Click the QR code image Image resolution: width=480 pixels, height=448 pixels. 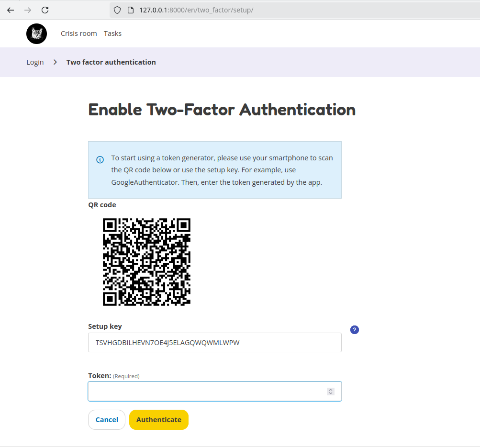pos(146,262)
